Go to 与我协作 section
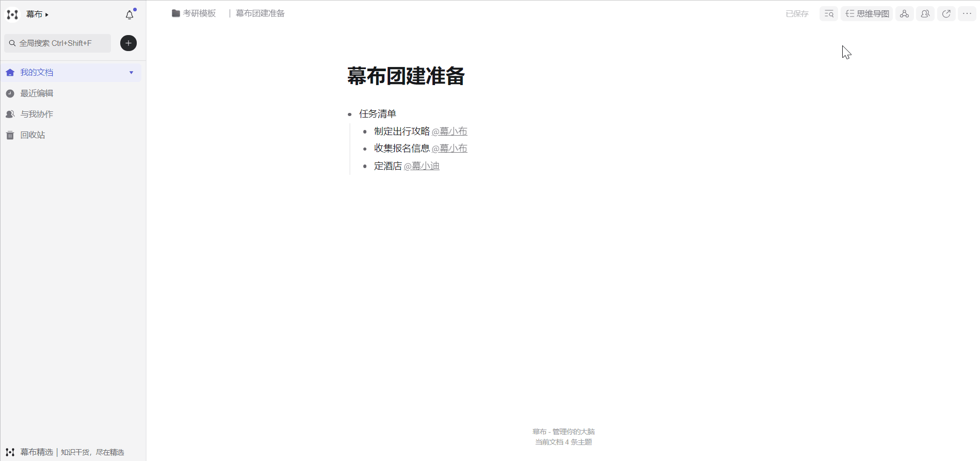 (37, 114)
